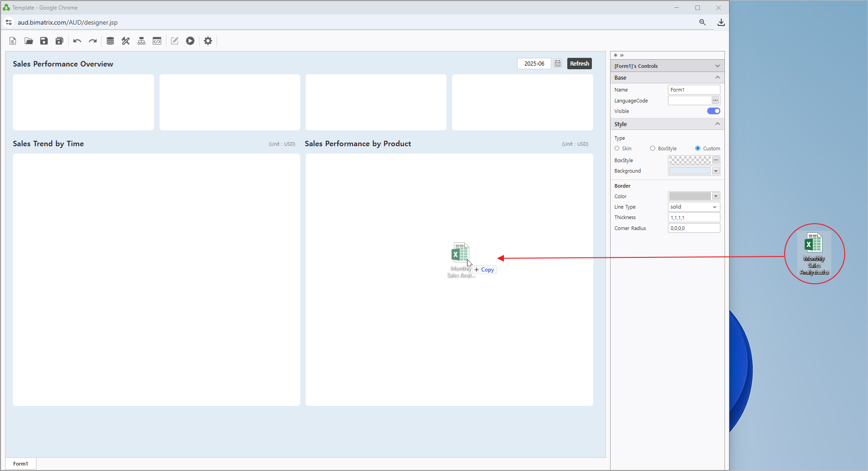Switch to the Form1 tab at bottom
868x471 pixels.
[21, 464]
